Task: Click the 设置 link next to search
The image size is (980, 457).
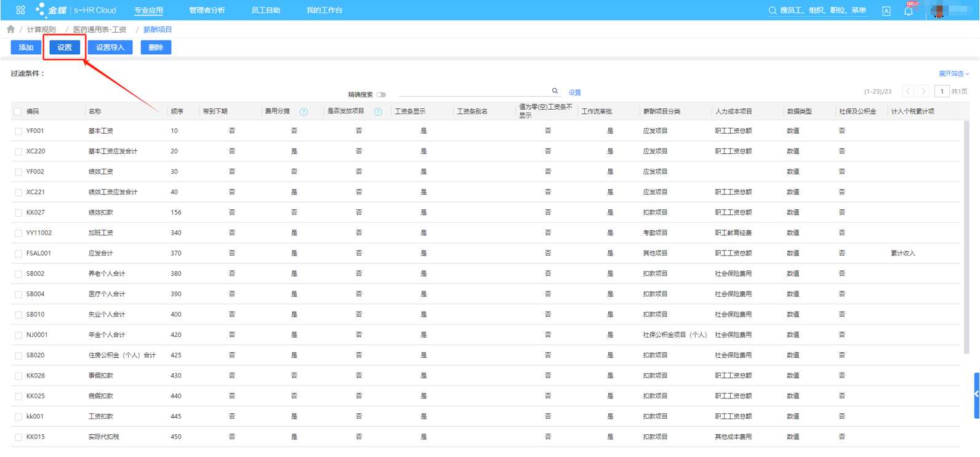Action: pos(575,92)
